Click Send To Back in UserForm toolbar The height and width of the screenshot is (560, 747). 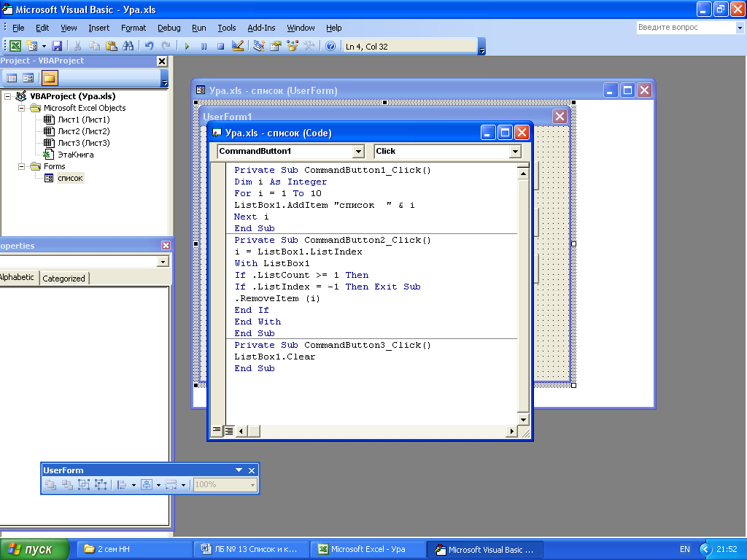[67, 485]
